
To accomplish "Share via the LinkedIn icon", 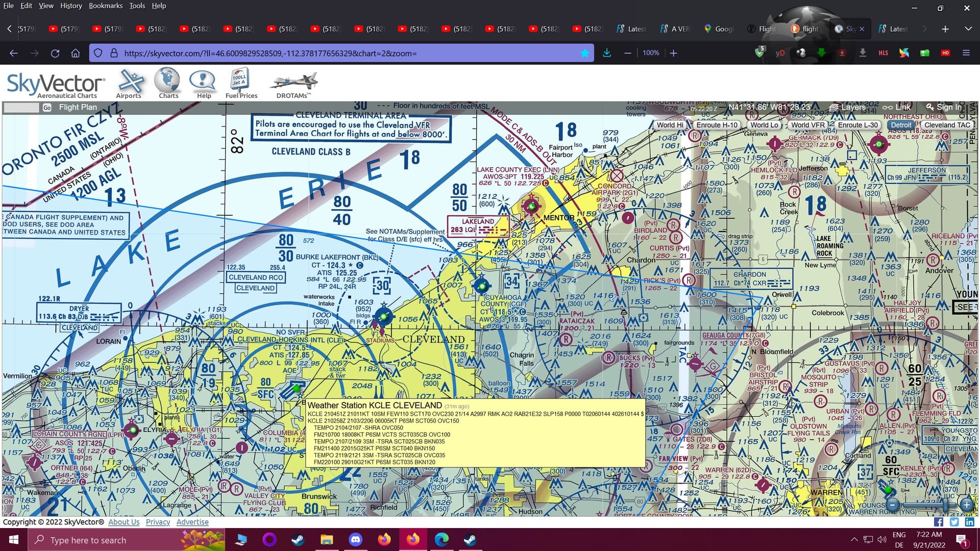I will click(969, 522).
